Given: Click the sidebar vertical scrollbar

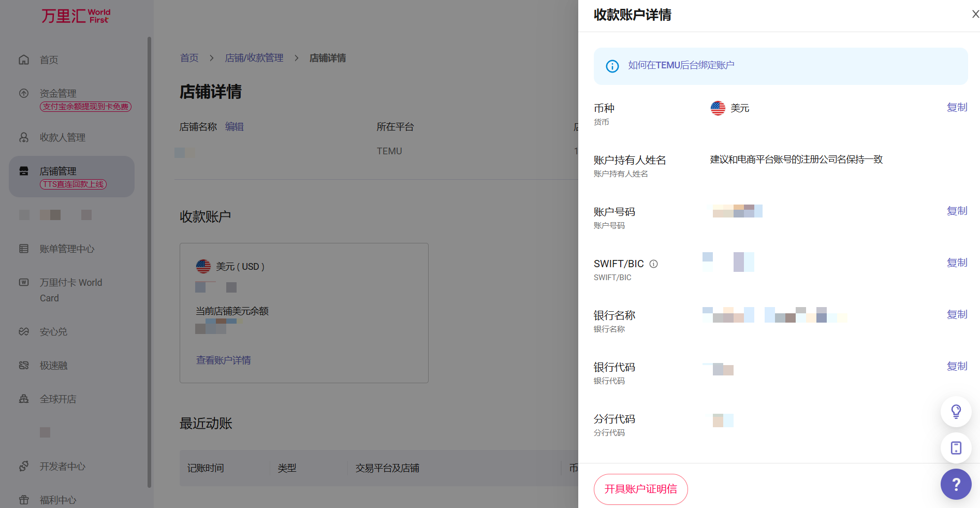Looking at the screenshot, I should (149, 262).
